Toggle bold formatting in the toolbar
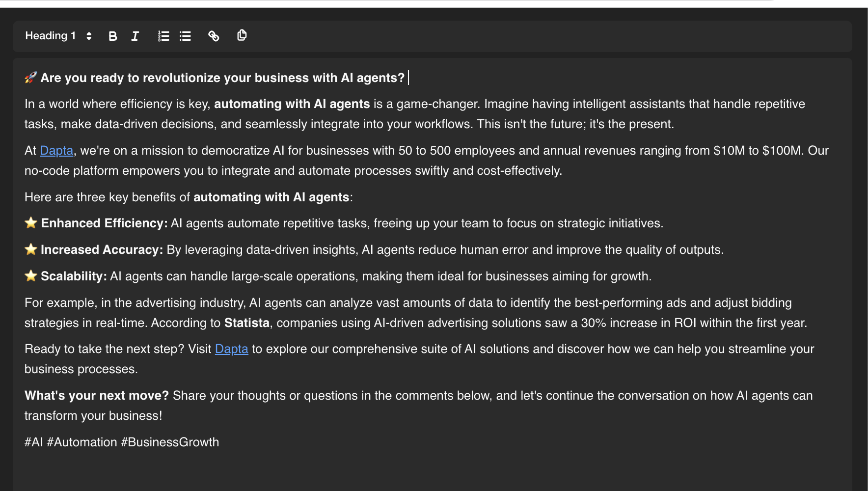The width and height of the screenshot is (868, 491). [112, 36]
